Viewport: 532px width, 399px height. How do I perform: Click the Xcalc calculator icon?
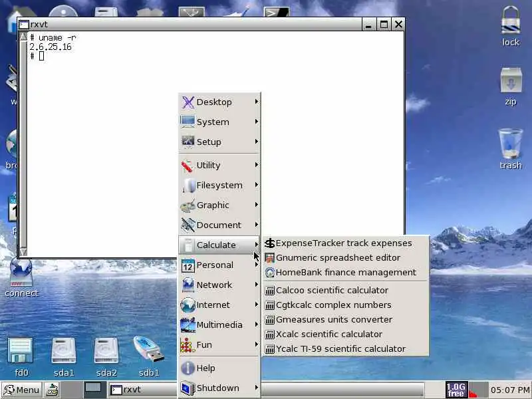tap(270, 334)
